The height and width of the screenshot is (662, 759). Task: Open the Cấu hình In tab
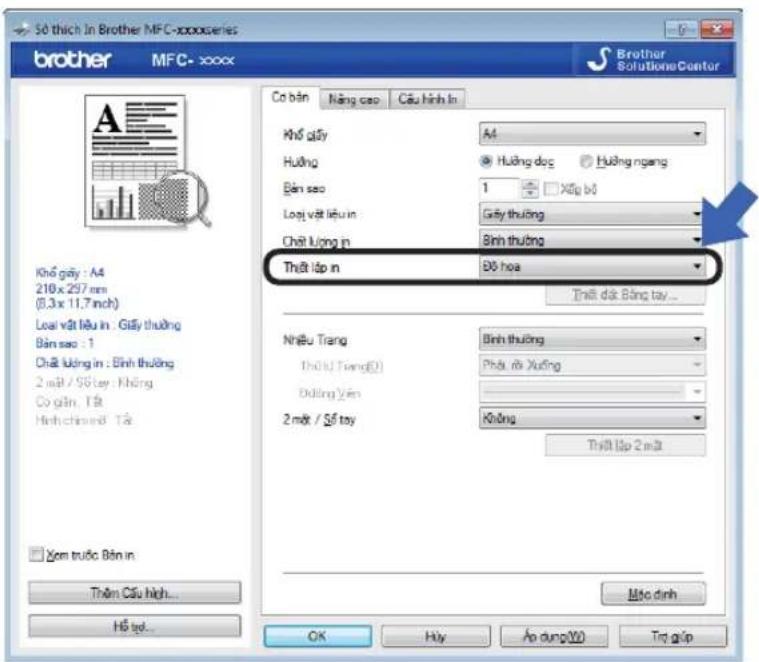coord(427,99)
